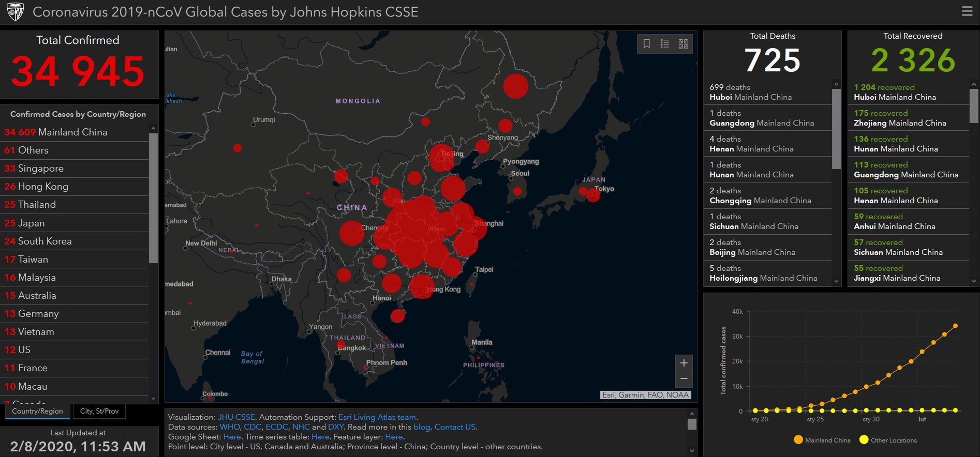
Task: Click scroll-up arrow of country list
Action: pos(153,128)
